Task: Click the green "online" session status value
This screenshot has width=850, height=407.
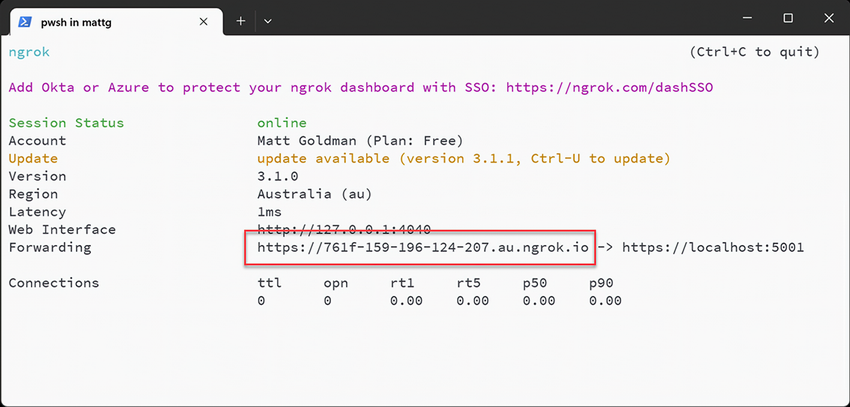Action: tap(283, 123)
